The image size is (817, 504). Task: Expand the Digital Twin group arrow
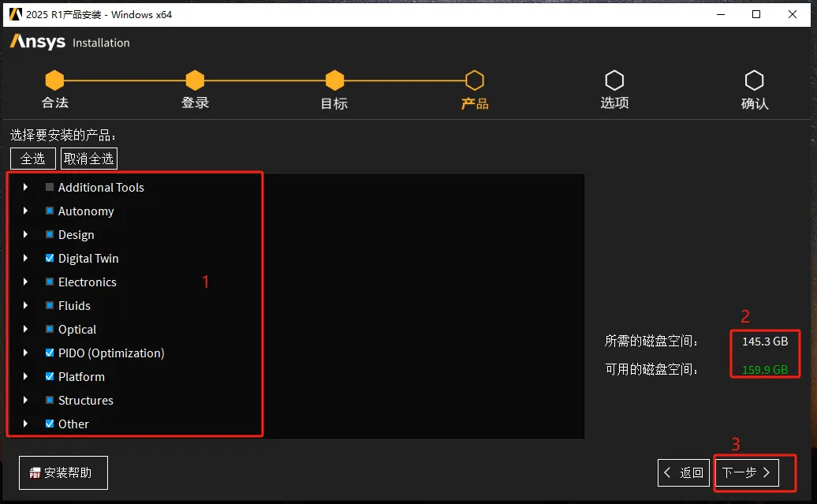[x=25, y=258]
